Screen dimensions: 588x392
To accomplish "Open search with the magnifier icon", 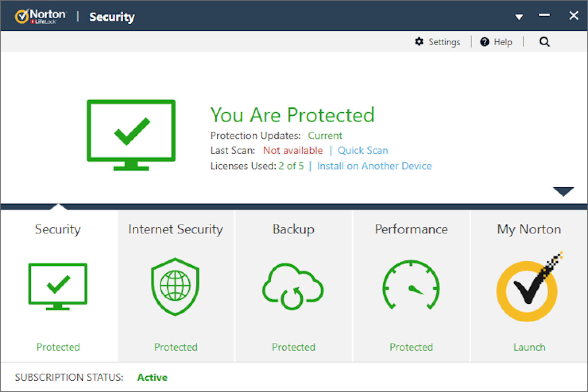I will coord(544,42).
